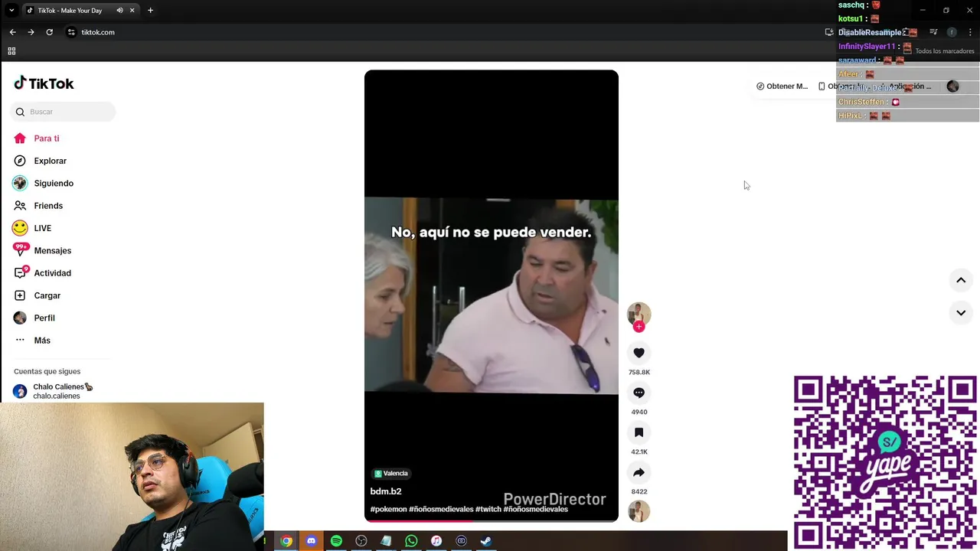This screenshot has width=980, height=551.
Task: Mute the TikTok browser tab
Action: (x=119, y=11)
